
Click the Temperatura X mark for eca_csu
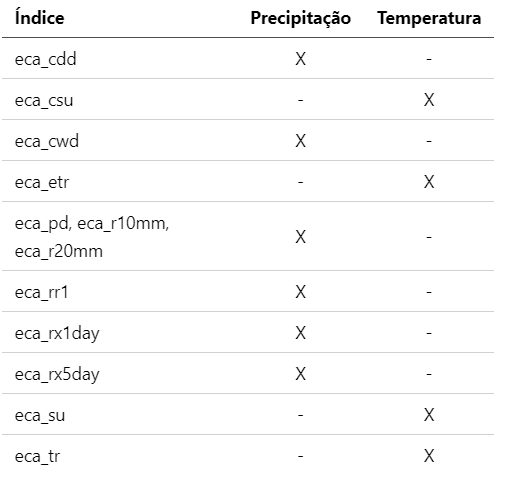pos(429,100)
